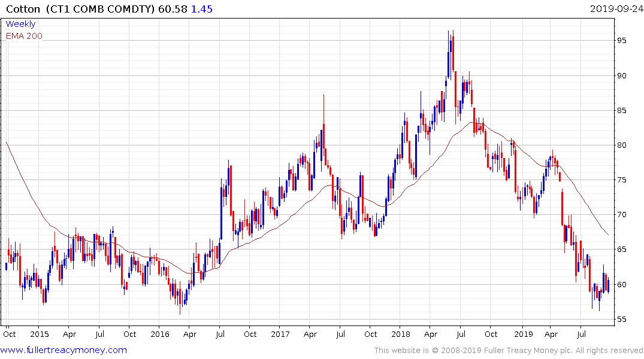Click the 85 price axis label
This screenshot has height=359, width=644.
[x=621, y=111]
